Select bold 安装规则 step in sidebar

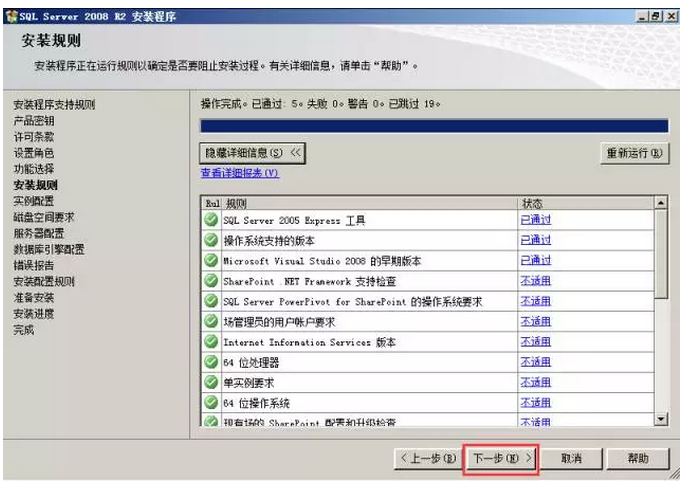(36, 185)
